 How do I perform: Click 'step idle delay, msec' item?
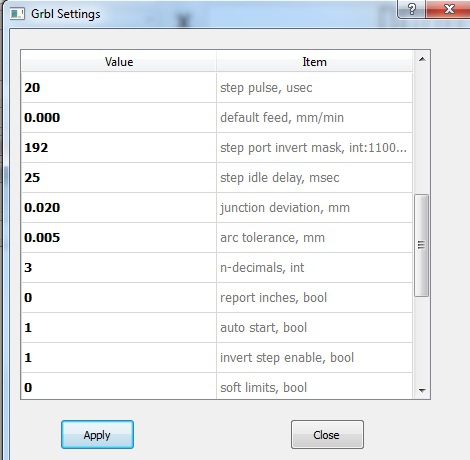pos(315,178)
